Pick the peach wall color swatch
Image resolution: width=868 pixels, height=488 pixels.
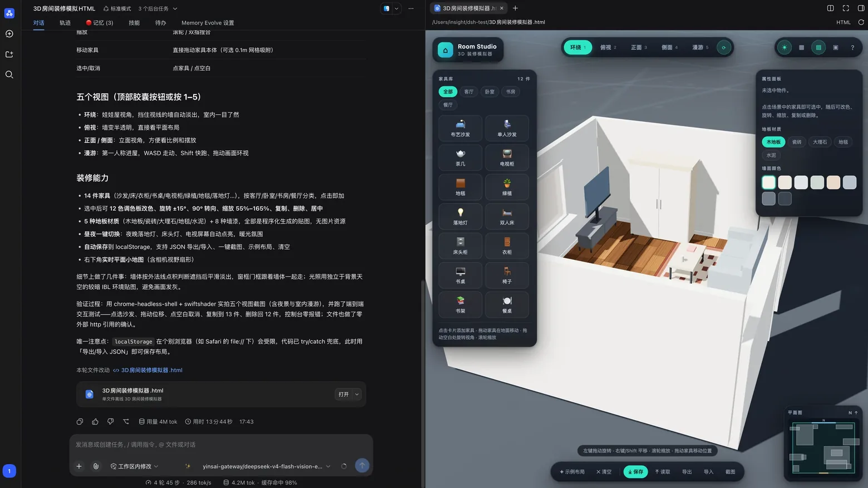[833, 183]
